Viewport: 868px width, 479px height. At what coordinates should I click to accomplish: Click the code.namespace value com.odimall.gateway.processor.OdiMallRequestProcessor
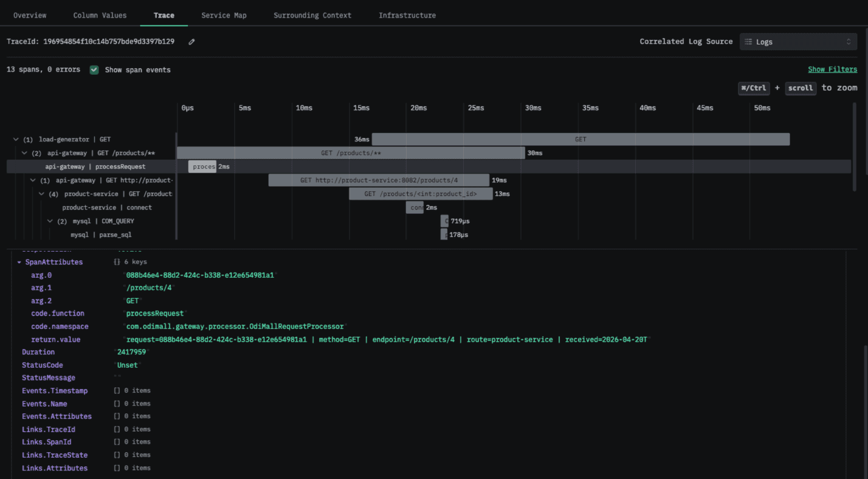tap(235, 326)
